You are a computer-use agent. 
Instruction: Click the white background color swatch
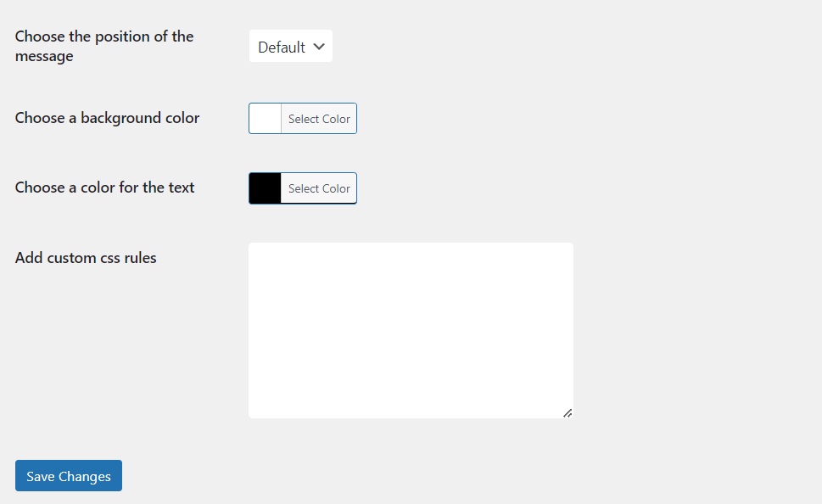pyautogui.click(x=266, y=119)
